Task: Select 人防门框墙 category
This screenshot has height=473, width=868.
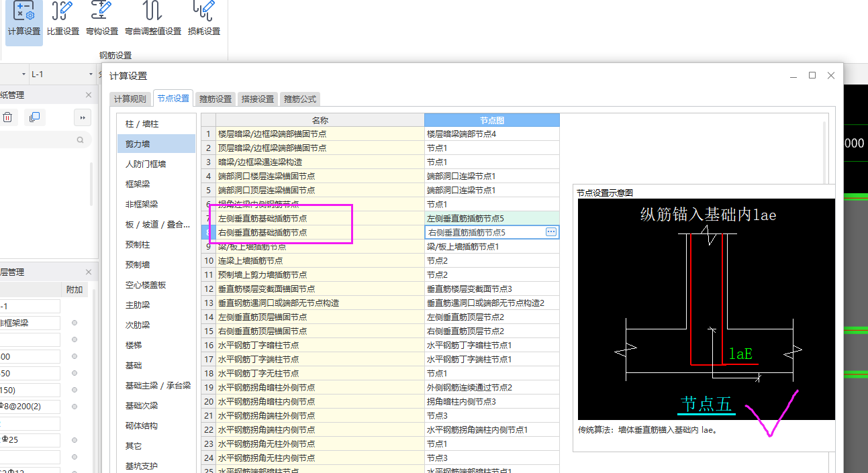Action: click(156, 164)
